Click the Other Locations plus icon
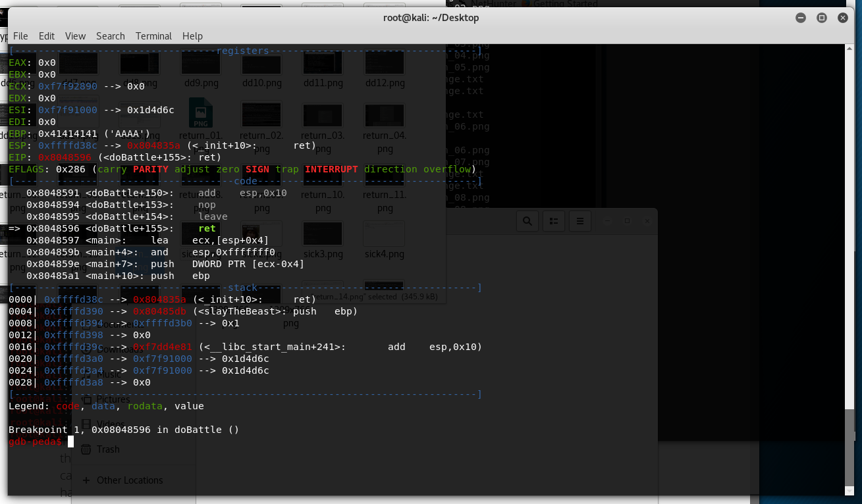This screenshot has width=862, height=504. (86, 480)
